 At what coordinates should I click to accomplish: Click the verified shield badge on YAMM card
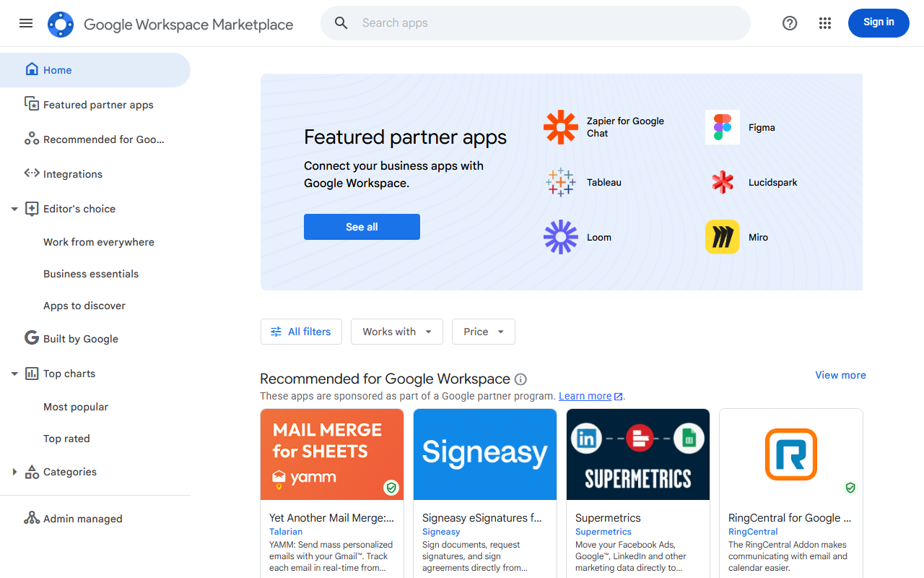[391, 488]
